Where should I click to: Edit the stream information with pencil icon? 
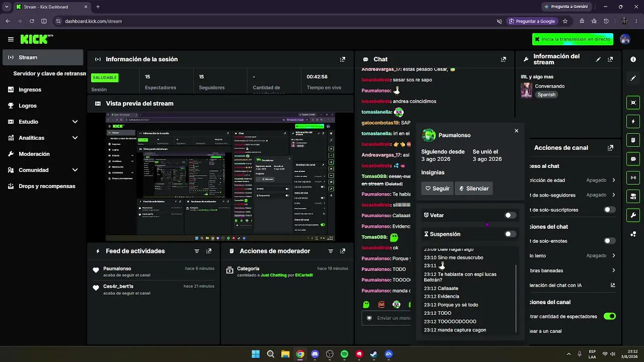coord(598,59)
